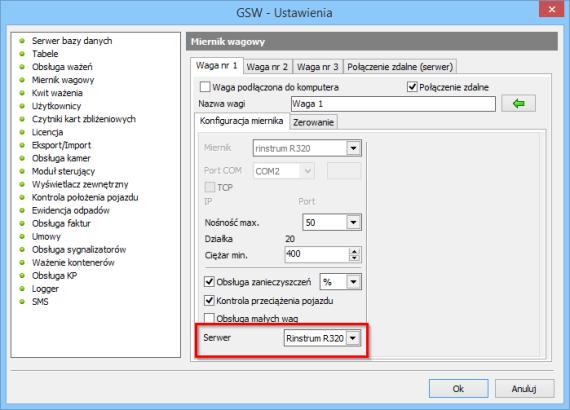Toggle the TCP checkbox
570x410 pixels.
click(x=210, y=187)
